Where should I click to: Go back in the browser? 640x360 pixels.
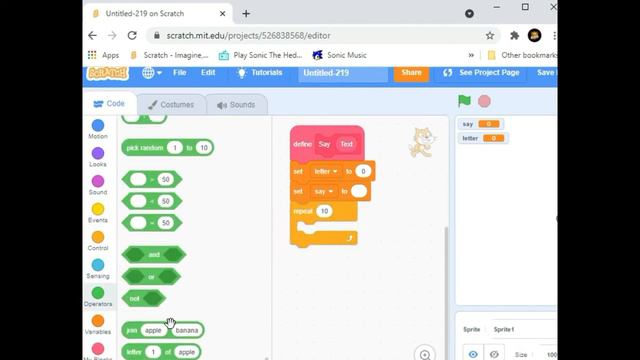coord(92,36)
